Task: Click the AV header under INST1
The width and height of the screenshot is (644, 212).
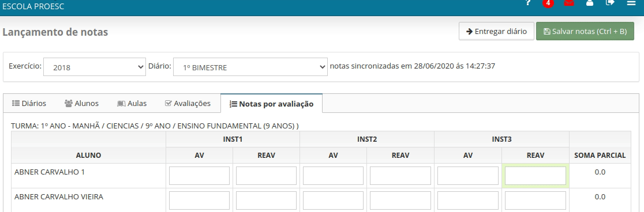Action: (199, 156)
